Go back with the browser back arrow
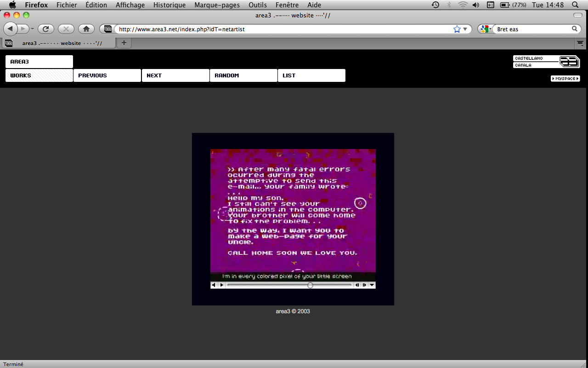The height and width of the screenshot is (368, 588). coord(10,29)
